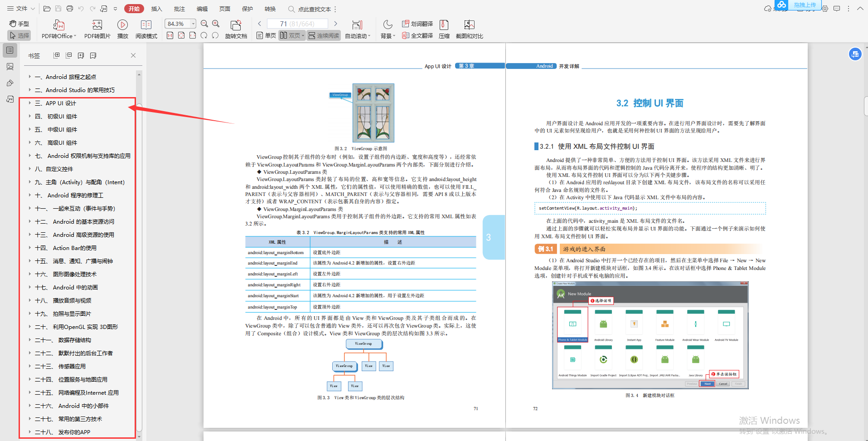Click the 划词翻译 translate tool
Image resolution: width=868 pixels, height=441 pixels.
point(417,24)
